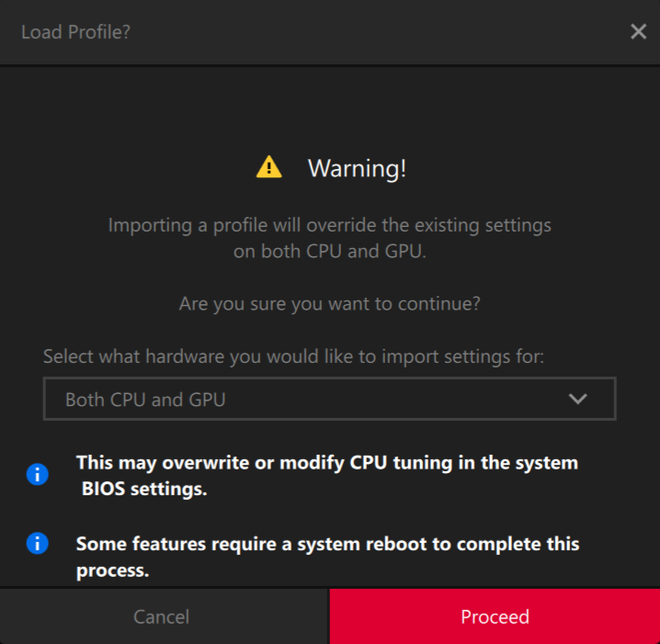
Task: Expand the hardware selection chevron arrow
Action: click(x=577, y=399)
